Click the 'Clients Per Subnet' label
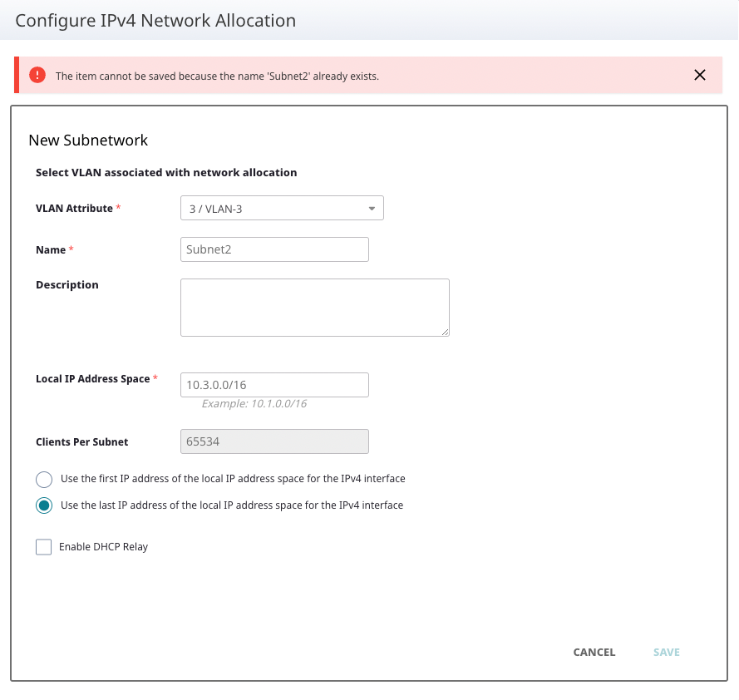This screenshot has height=700, width=739. coord(81,442)
